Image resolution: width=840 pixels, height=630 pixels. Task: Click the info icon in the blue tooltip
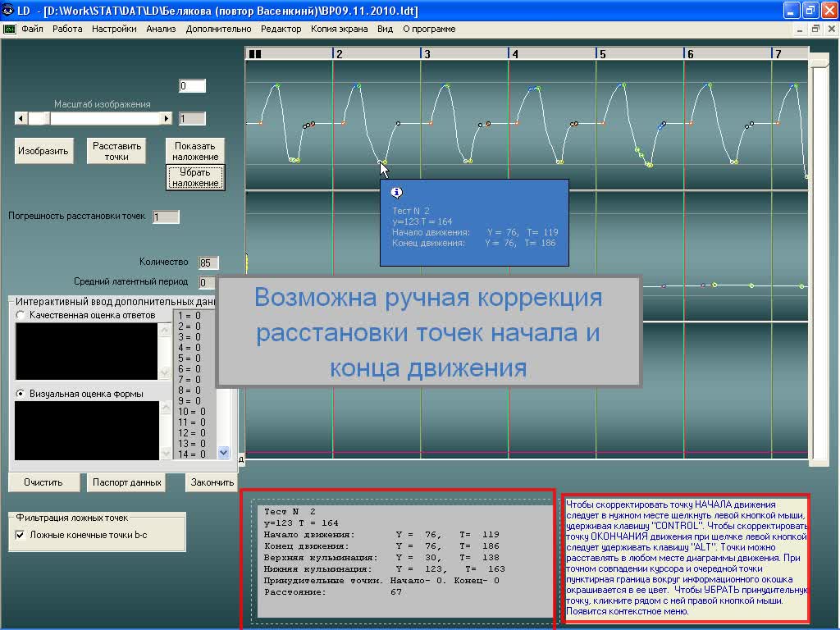[397, 192]
